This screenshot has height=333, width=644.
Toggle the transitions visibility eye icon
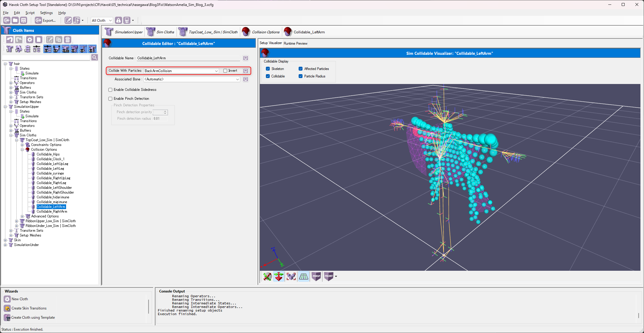(48, 49)
